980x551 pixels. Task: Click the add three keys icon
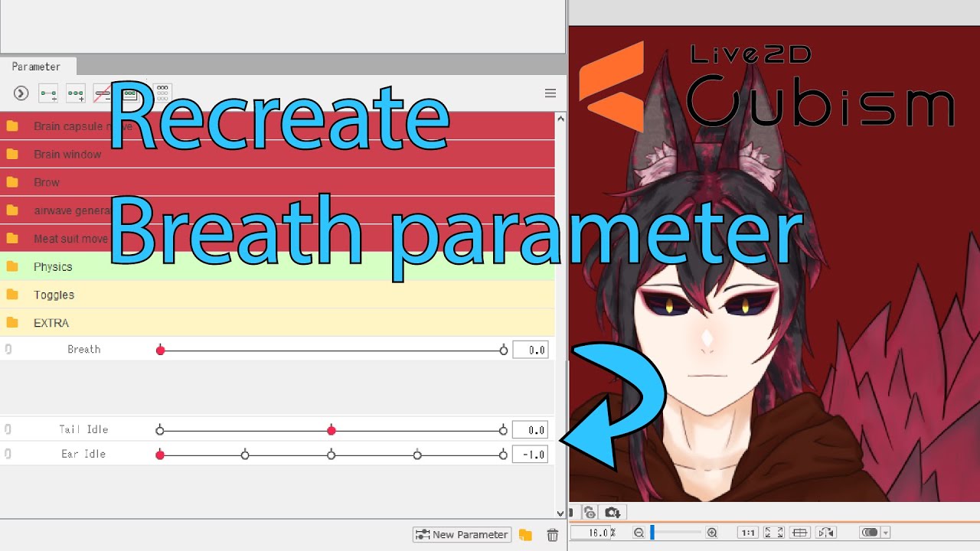click(x=76, y=93)
